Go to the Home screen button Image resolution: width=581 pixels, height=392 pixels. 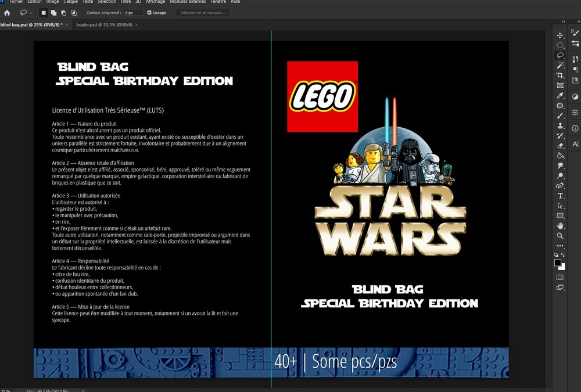click(x=7, y=12)
